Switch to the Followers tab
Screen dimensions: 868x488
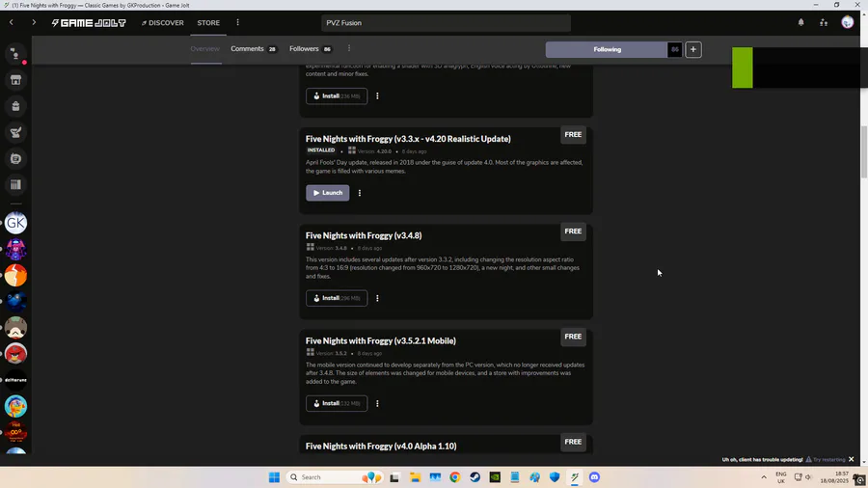pyautogui.click(x=310, y=48)
